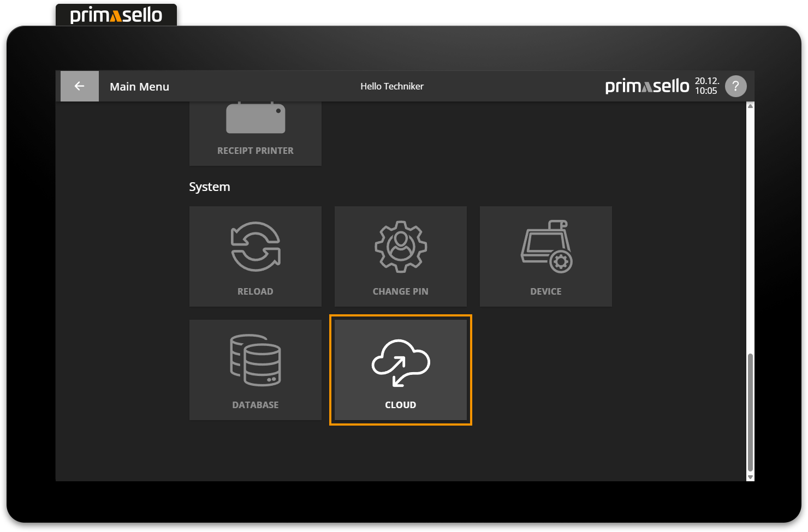Open the CHANGE PIN tile label
The height and width of the screenshot is (532, 808).
pos(401,291)
